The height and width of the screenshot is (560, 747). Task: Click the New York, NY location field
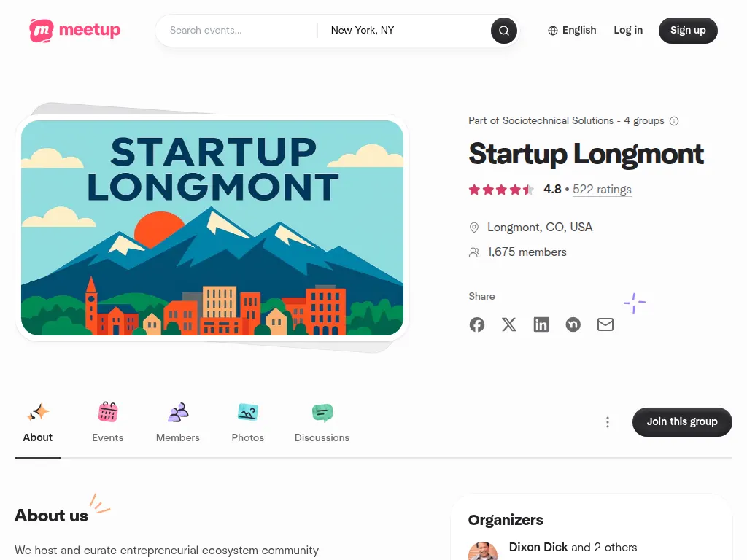(x=407, y=31)
